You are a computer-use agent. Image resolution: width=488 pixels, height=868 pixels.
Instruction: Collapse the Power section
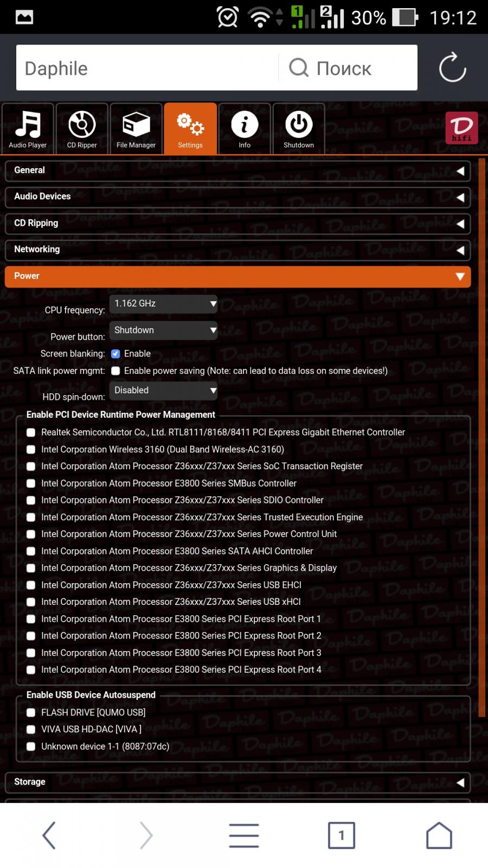tap(237, 277)
